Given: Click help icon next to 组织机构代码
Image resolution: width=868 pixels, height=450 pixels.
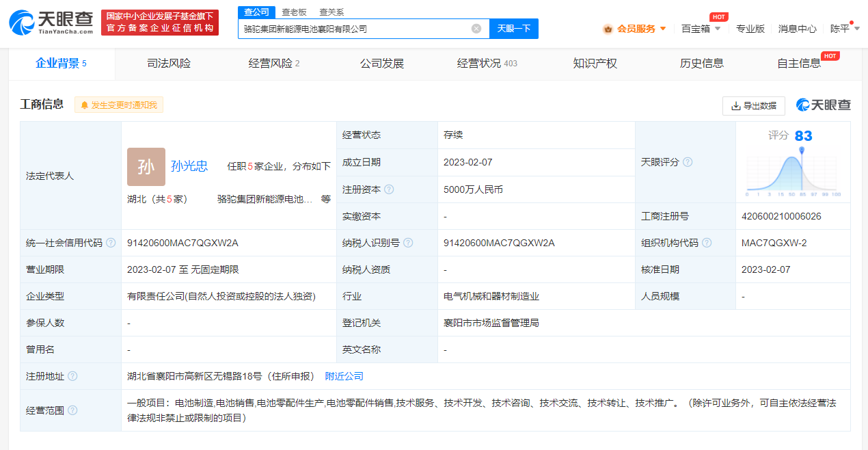Looking at the screenshot, I should (x=707, y=243).
